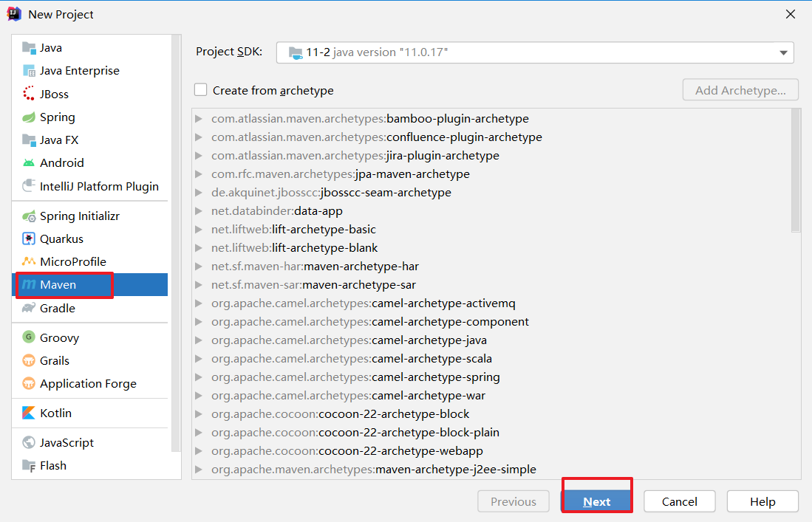
Task: Click the Quarkus icon
Action: [29, 238]
